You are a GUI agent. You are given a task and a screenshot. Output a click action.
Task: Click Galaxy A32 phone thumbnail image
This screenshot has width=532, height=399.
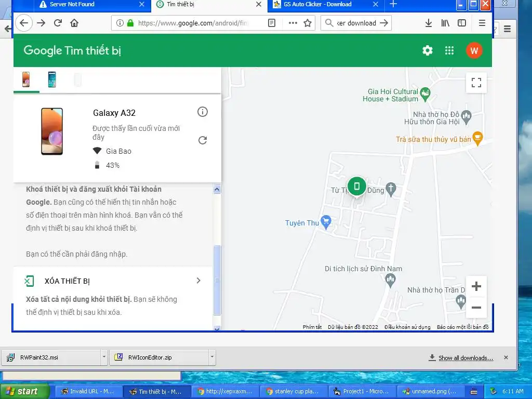click(x=52, y=131)
